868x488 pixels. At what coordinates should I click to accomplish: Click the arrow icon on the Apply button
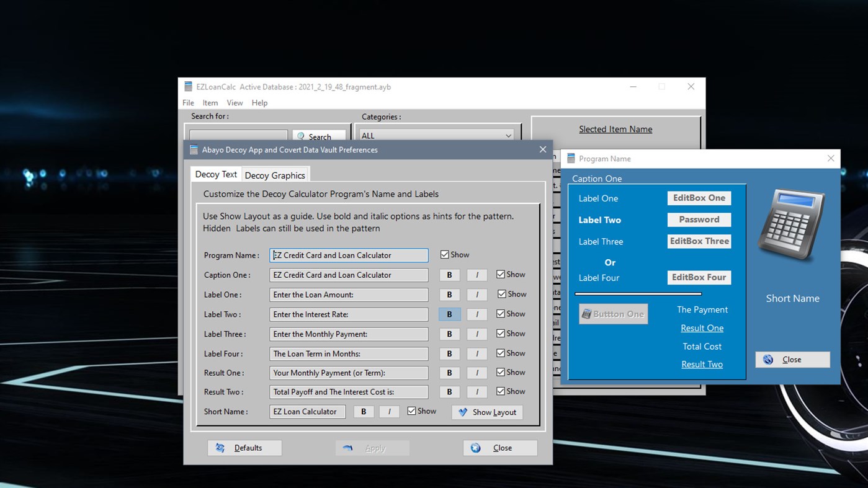coord(348,448)
